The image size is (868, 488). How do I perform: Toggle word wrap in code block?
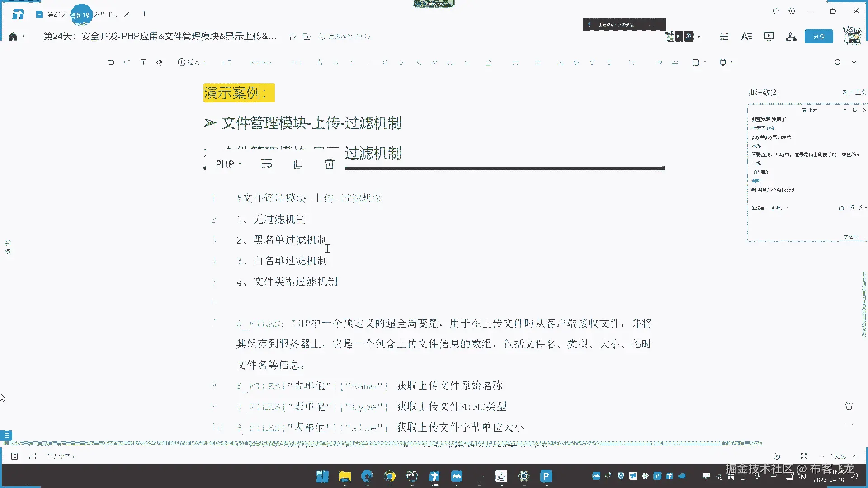267,164
